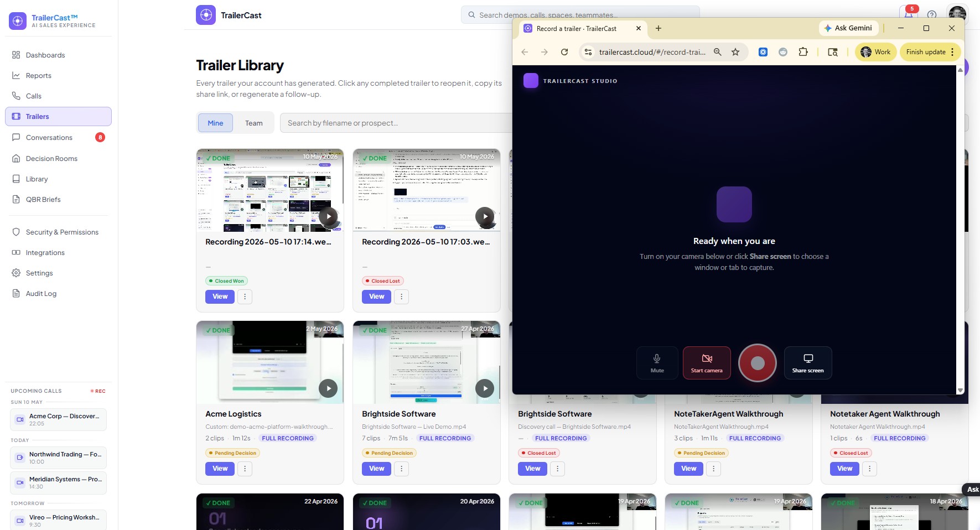Viewport: 980px width, 530px height.
Task: View the NoteTakerAgent Walkthrough 3 clips trailer
Action: coord(689,469)
